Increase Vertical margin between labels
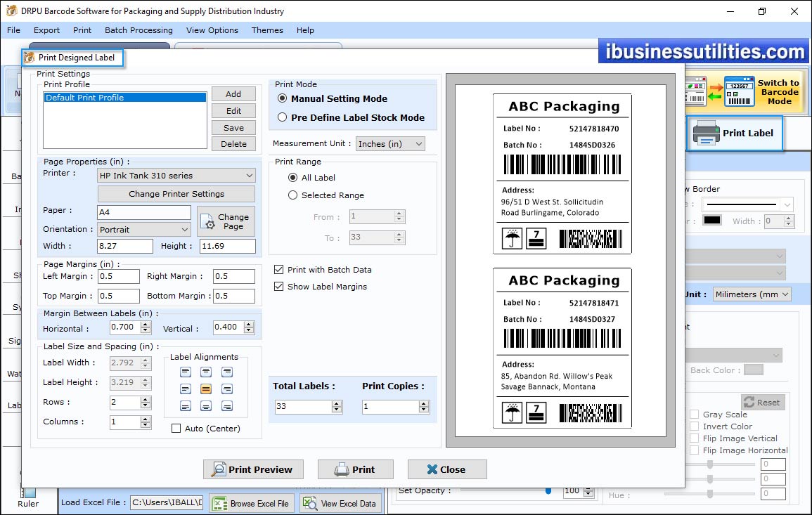This screenshot has width=812, height=515. [x=249, y=325]
